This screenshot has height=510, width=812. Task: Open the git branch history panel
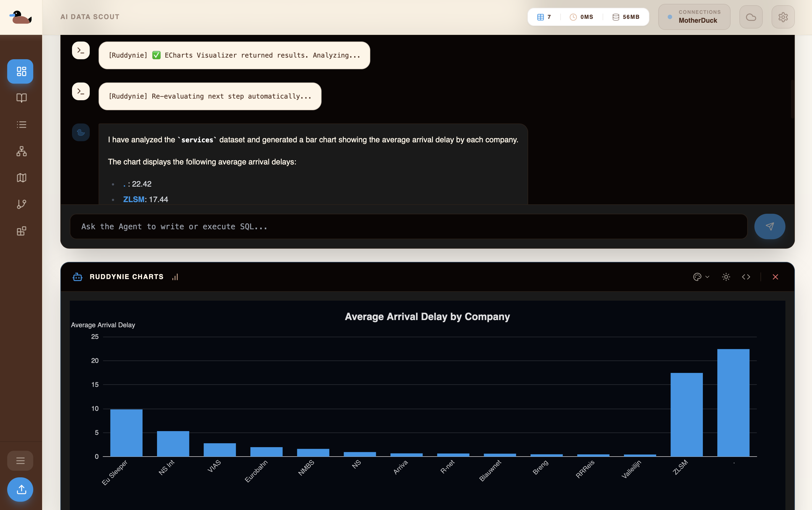pyautogui.click(x=21, y=204)
